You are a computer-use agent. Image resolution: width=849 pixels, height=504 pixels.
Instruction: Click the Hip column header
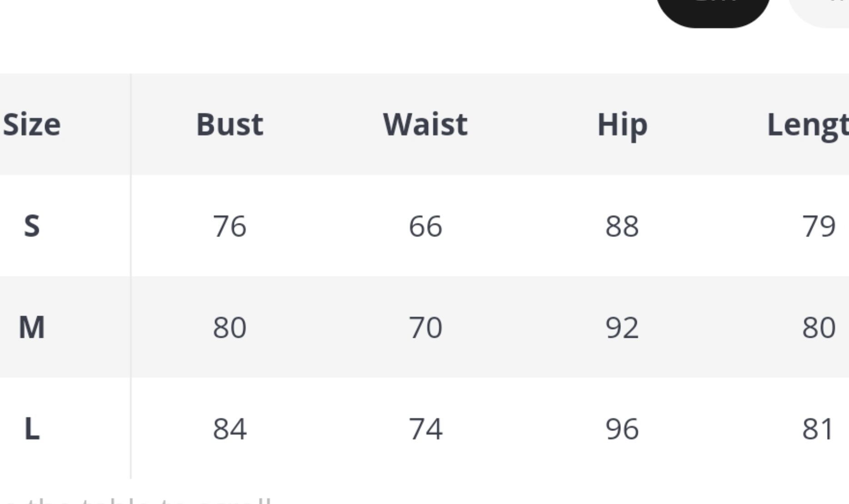(x=622, y=124)
